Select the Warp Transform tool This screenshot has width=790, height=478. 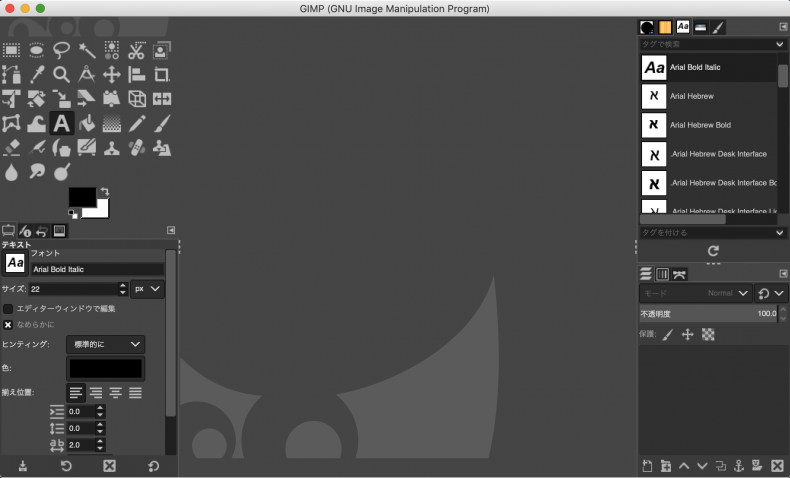(x=36, y=123)
